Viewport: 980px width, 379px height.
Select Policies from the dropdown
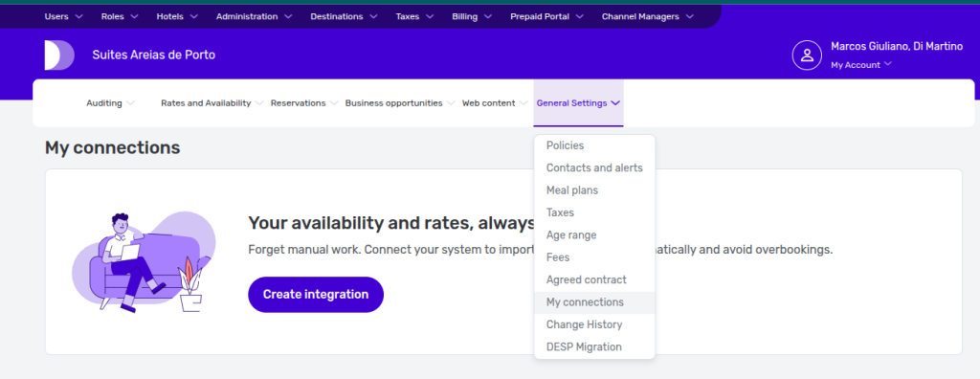click(x=594, y=145)
